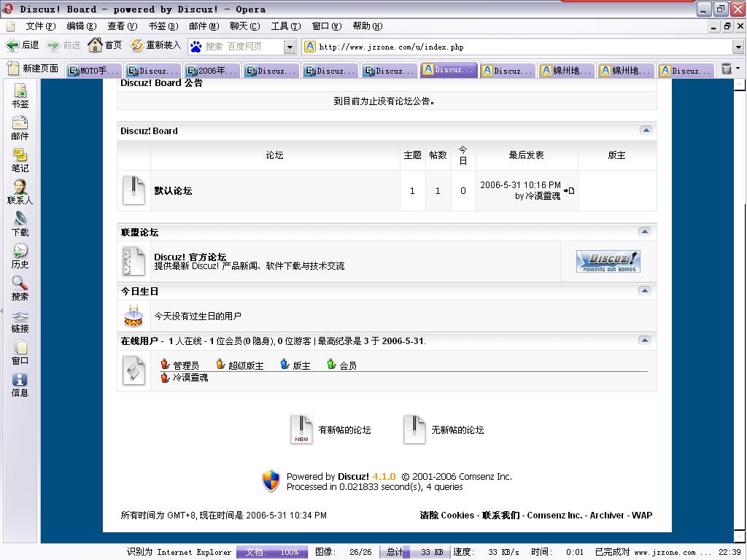Click the Forward (前进) arrow button
This screenshot has height=560, width=747.
pos(63,45)
